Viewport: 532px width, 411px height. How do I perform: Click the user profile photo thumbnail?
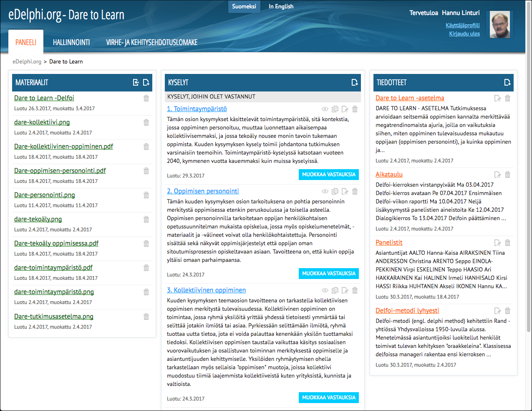[x=499, y=25]
